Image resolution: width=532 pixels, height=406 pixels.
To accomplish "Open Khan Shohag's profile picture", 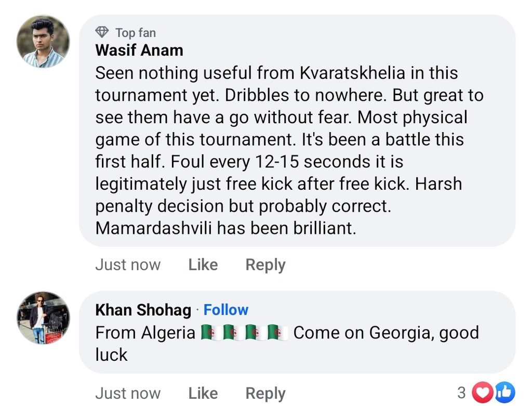I will [43, 318].
